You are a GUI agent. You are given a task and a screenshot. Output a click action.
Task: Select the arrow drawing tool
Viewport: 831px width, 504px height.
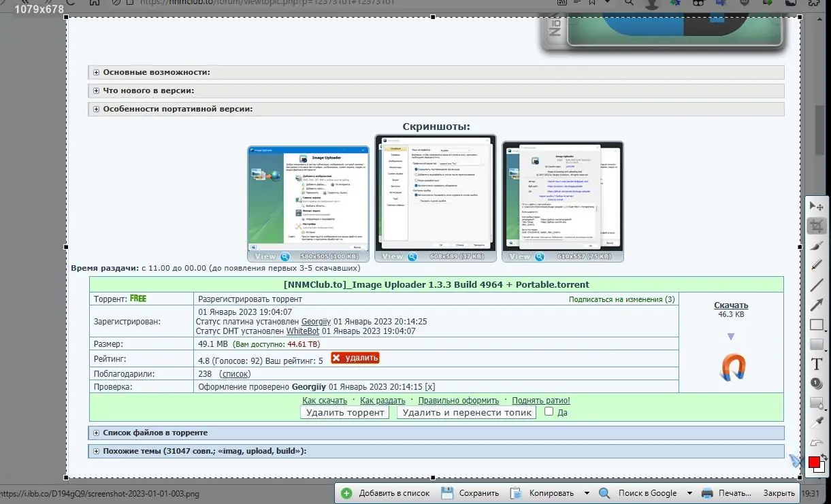817,304
